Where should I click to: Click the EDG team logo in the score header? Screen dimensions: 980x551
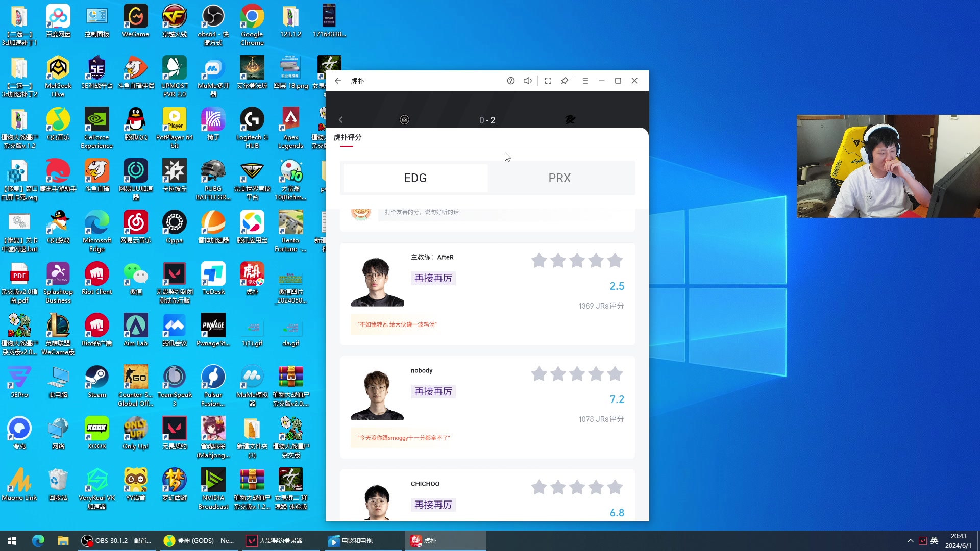[x=404, y=120]
